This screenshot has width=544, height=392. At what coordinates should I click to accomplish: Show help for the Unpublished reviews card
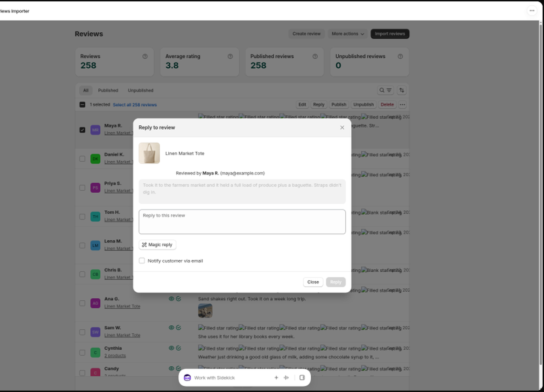tap(400, 56)
